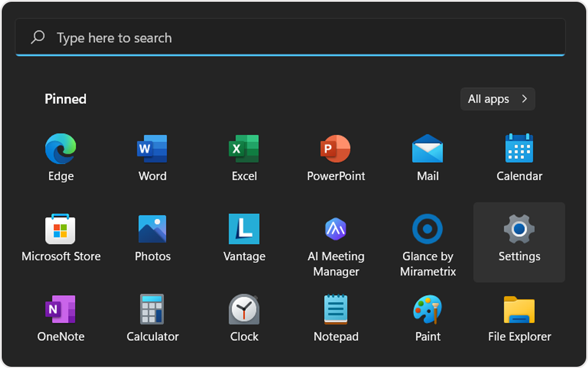The width and height of the screenshot is (588, 368).
Task: Open Lenovo Vantage
Action: (244, 237)
